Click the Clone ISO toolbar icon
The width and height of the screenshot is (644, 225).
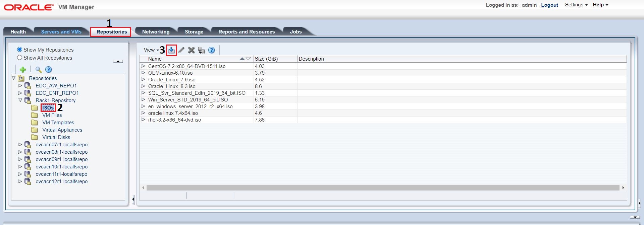pos(201,50)
